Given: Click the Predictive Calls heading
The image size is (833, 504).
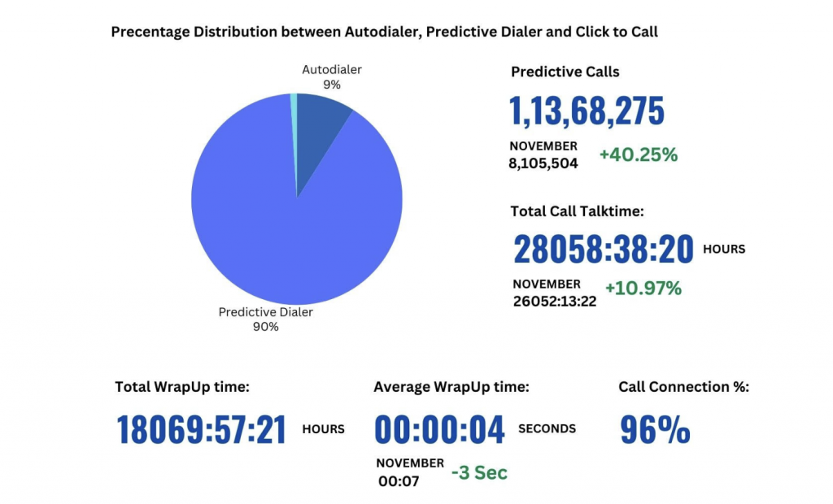Looking at the screenshot, I should [565, 72].
